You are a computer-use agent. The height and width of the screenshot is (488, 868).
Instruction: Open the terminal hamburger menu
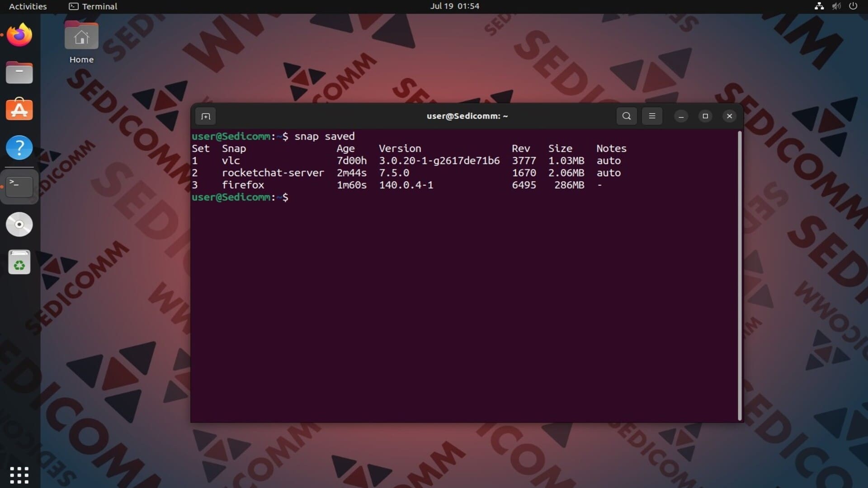click(x=652, y=116)
